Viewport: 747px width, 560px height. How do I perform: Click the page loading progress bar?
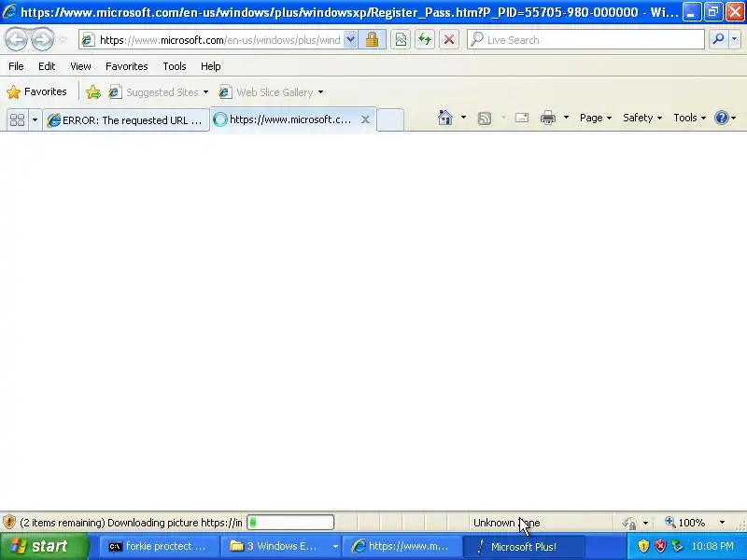click(x=290, y=523)
